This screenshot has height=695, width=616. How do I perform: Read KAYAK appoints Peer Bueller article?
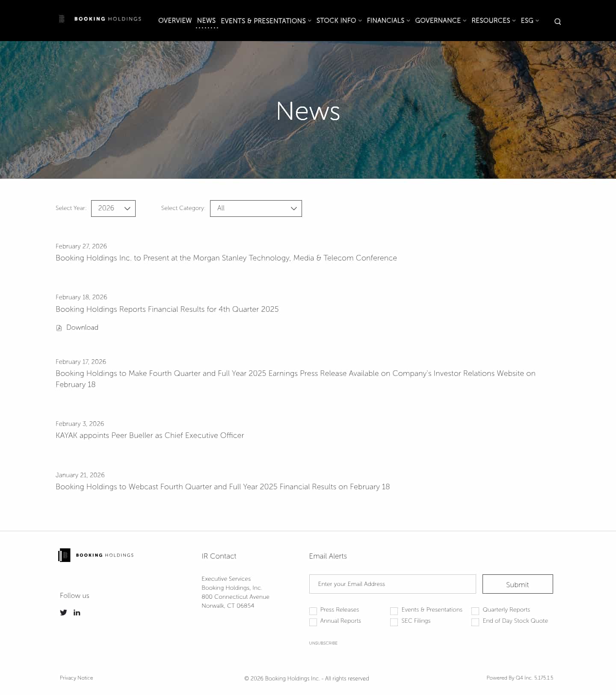(x=150, y=435)
